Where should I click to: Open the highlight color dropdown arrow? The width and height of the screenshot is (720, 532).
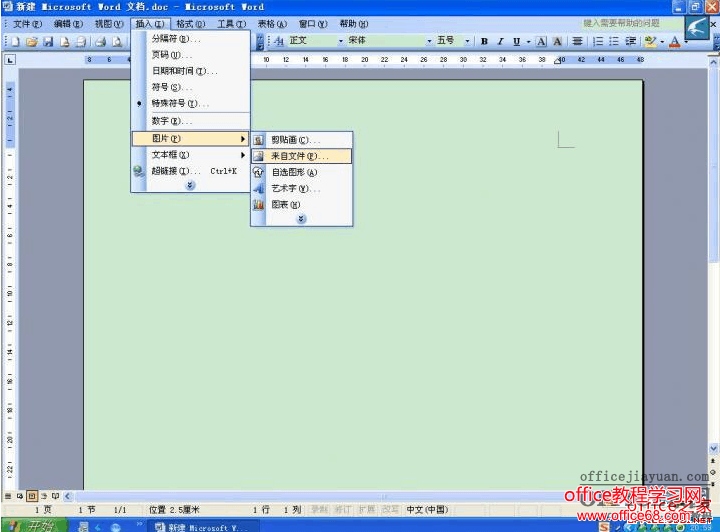pyautogui.click(x=662, y=42)
